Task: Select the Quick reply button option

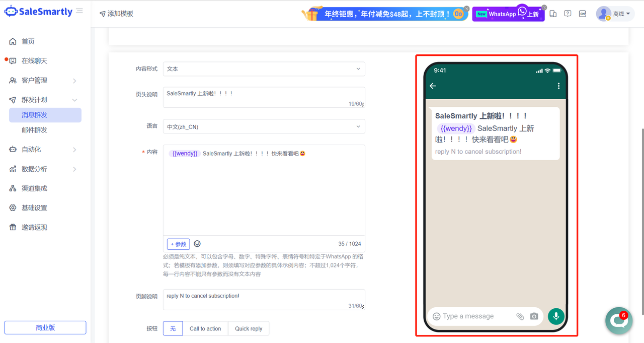Action: (x=249, y=328)
